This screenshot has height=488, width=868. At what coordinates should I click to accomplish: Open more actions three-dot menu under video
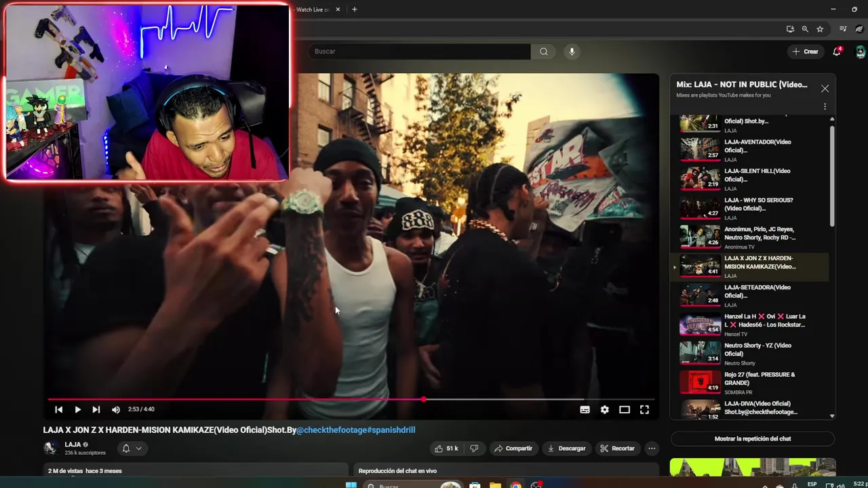[x=652, y=448]
